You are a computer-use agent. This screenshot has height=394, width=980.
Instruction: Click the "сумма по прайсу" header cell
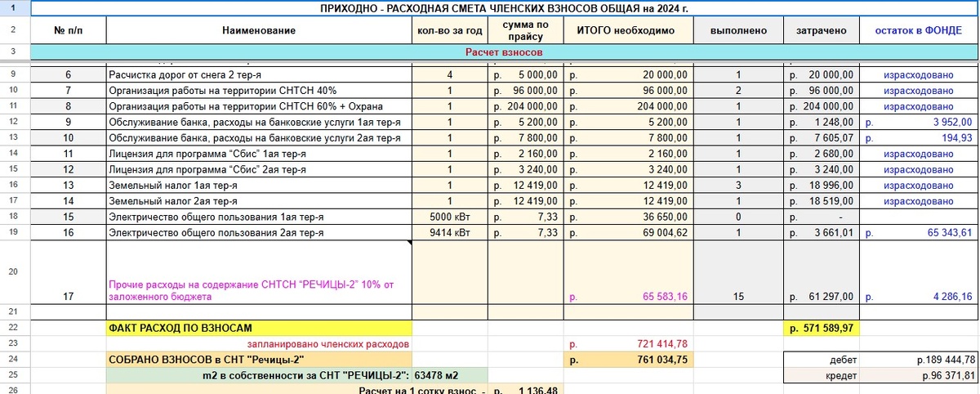(x=526, y=31)
